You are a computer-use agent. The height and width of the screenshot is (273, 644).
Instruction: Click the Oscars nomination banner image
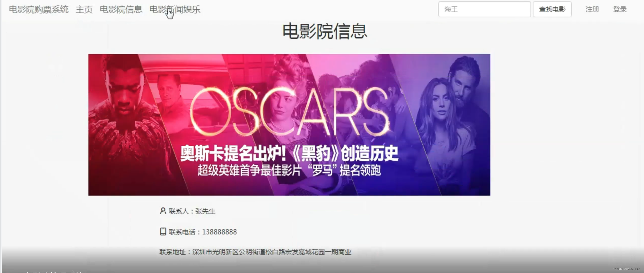[289, 125]
